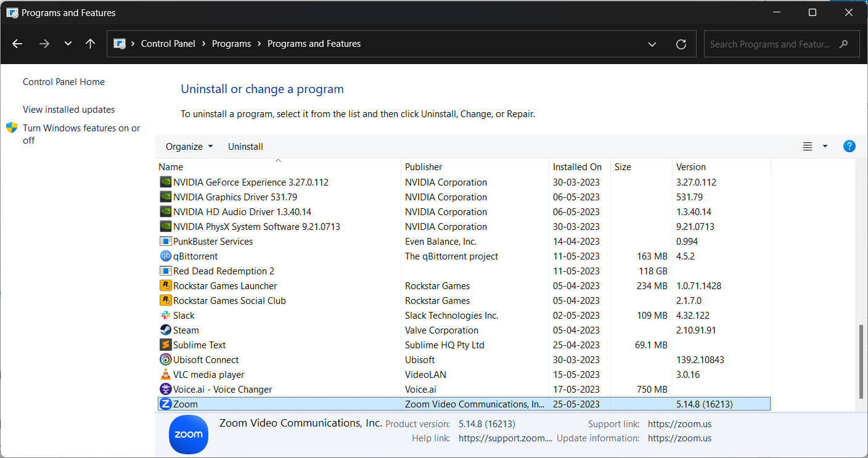Click the 118 GB size cell

(653, 271)
